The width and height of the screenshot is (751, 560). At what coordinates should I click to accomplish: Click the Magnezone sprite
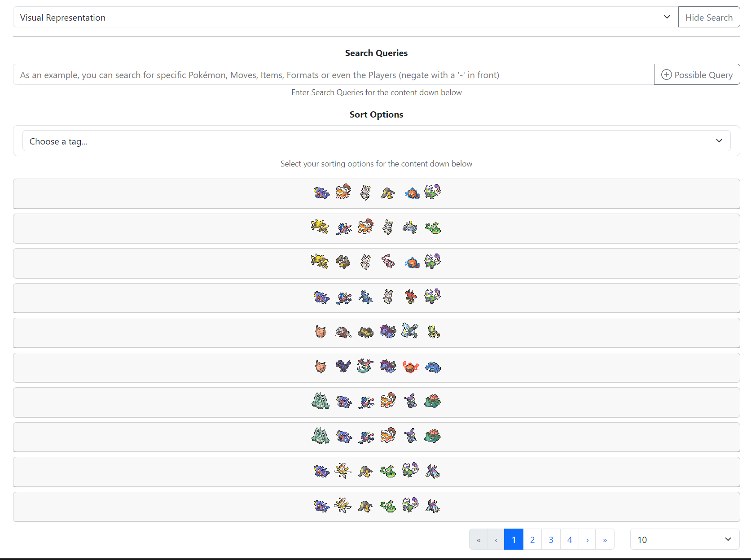click(410, 227)
